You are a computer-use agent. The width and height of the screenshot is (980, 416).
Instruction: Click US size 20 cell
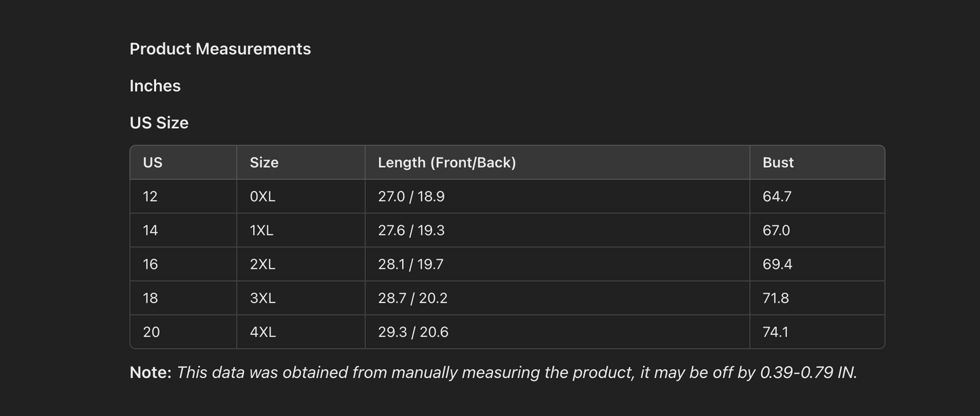[151, 332]
